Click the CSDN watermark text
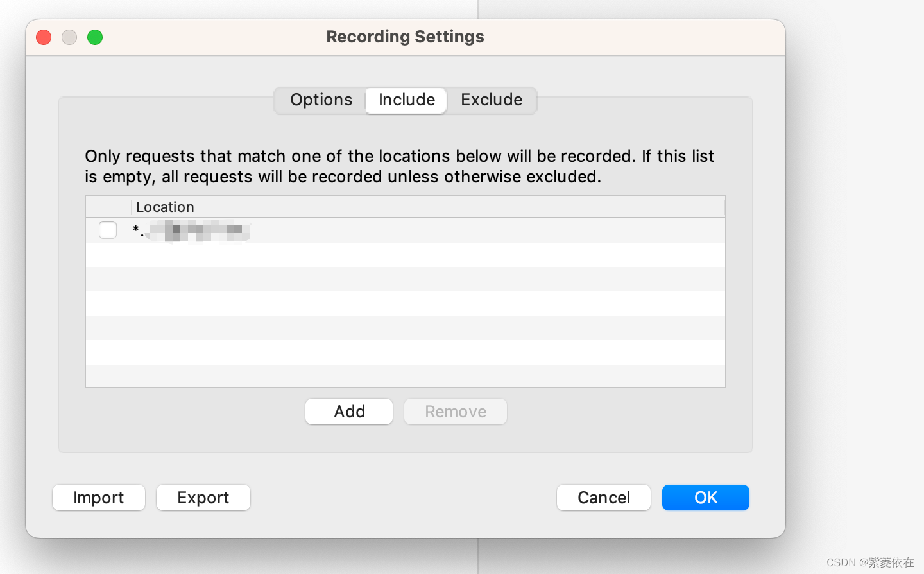This screenshot has height=574, width=924. 870,562
